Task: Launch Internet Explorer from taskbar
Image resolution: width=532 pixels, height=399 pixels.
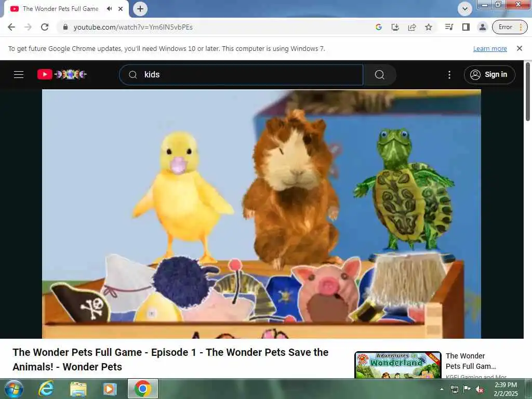Action: click(x=46, y=389)
